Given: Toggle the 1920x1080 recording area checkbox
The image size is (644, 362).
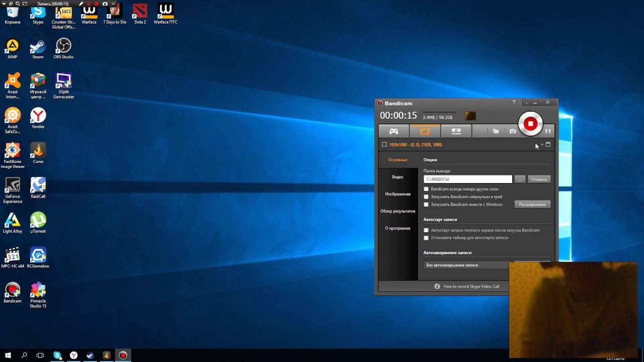Looking at the screenshot, I should point(384,145).
